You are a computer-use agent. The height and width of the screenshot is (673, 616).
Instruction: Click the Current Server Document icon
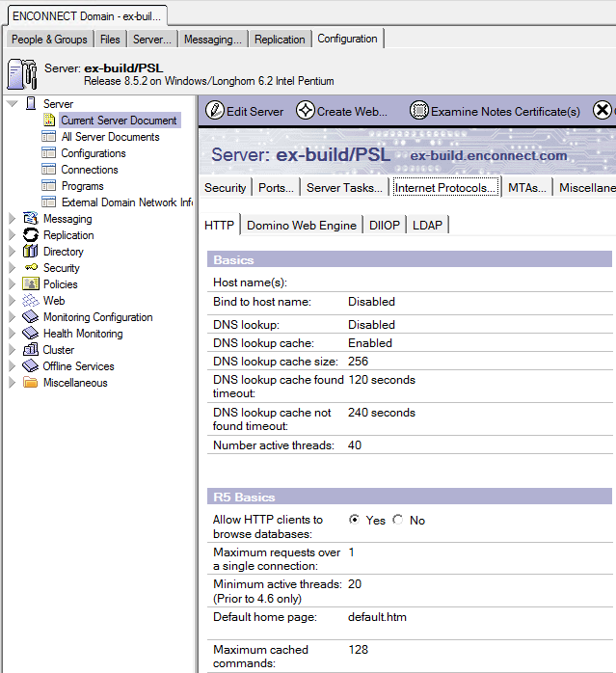tap(49, 121)
